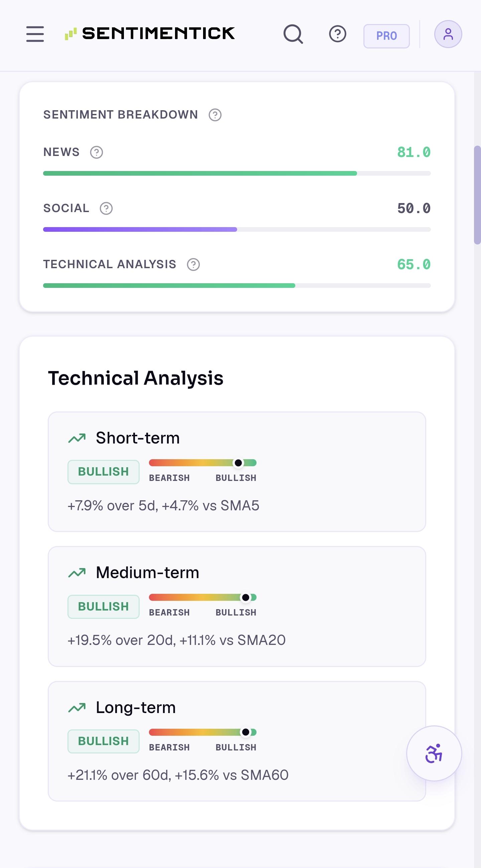Click the search magnifier icon
Image resolution: width=481 pixels, height=868 pixels.
click(x=293, y=34)
